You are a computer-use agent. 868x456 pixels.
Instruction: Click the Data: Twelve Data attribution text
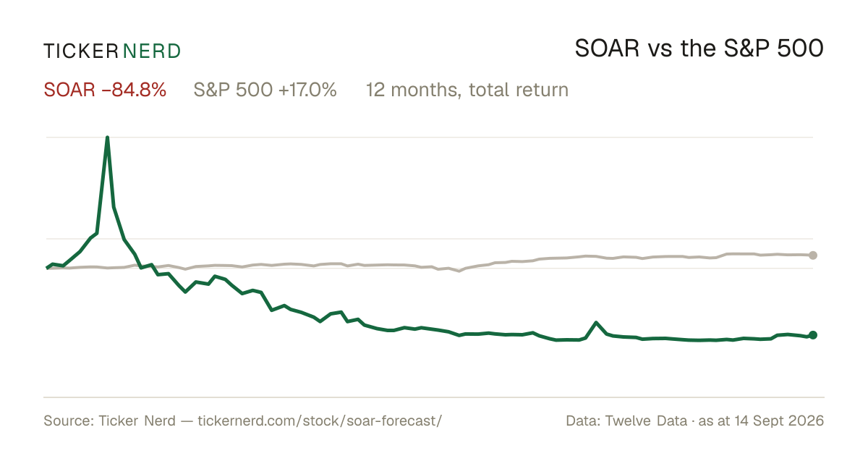click(x=626, y=421)
